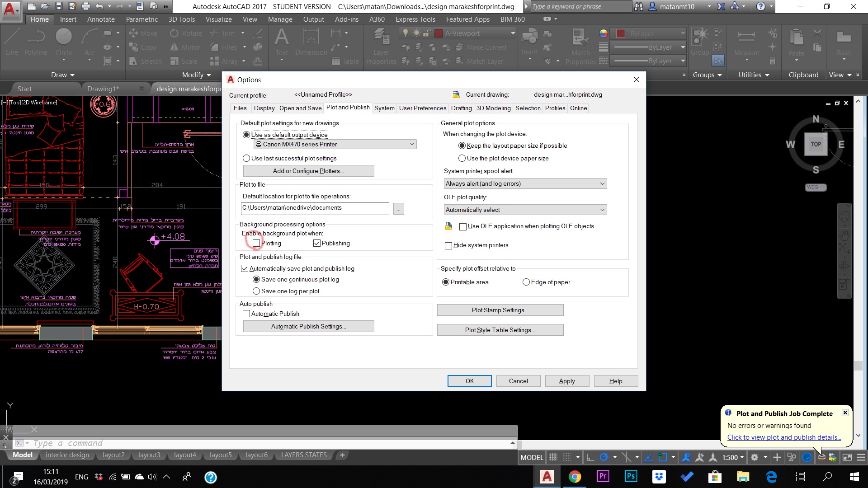Open the ByLayer color swatch dropdown
Viewport: 868px width, 488px height.
click(683, 33)
